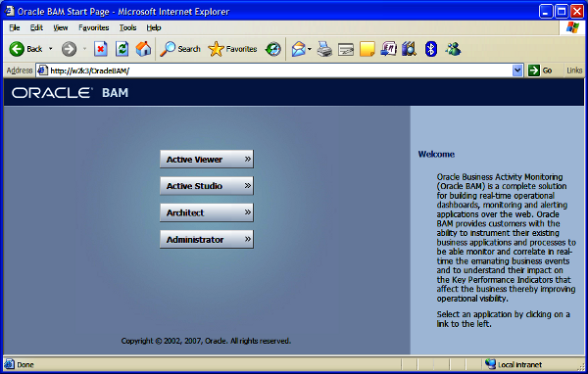The height and width of the screenshot is (374, 588).
Task: Open the Favorites menu
Action: tap(94, 27)
